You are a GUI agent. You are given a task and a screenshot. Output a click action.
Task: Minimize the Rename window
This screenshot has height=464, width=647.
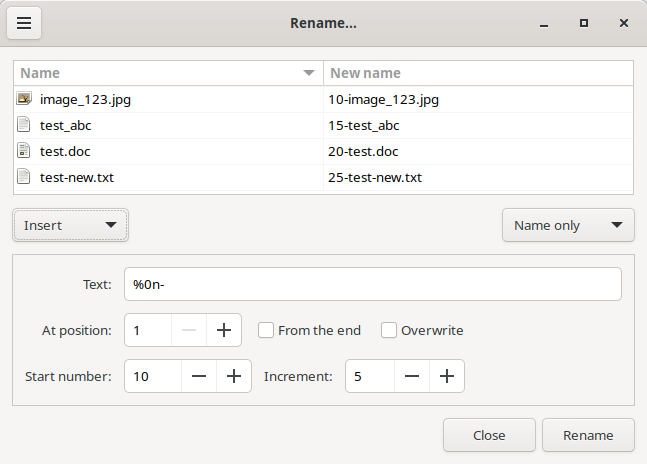544,24
